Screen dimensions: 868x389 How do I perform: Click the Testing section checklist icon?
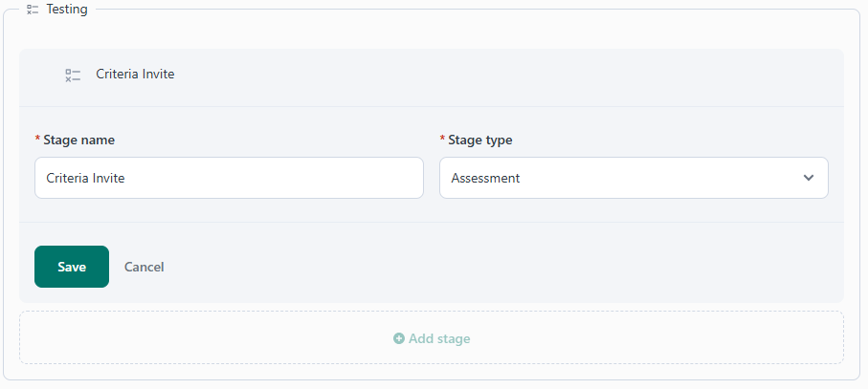33,10
